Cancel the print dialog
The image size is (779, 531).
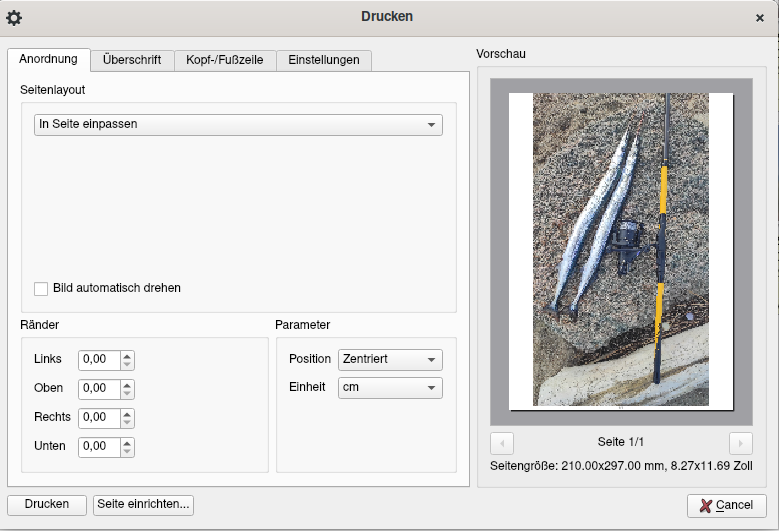pyautogui.click(x=726, y=506)
